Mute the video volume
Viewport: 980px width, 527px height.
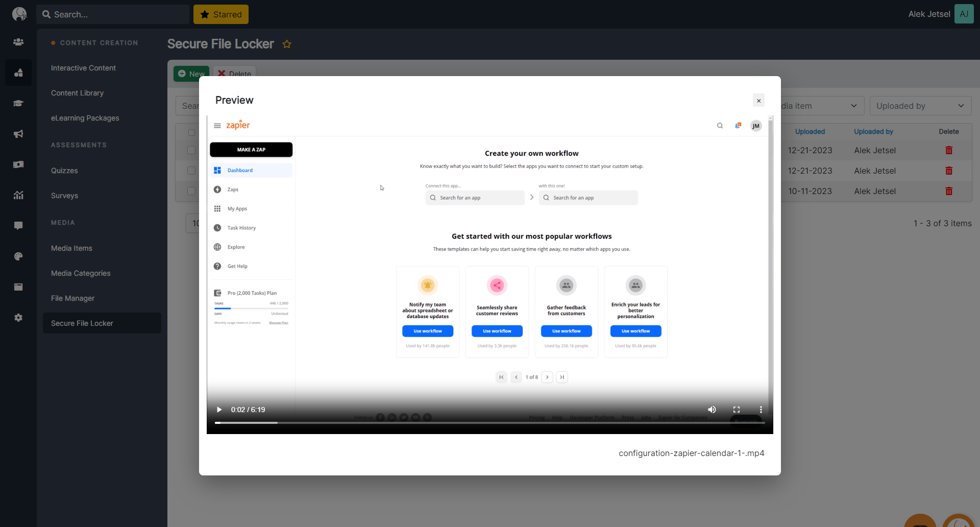click(712, 410)
